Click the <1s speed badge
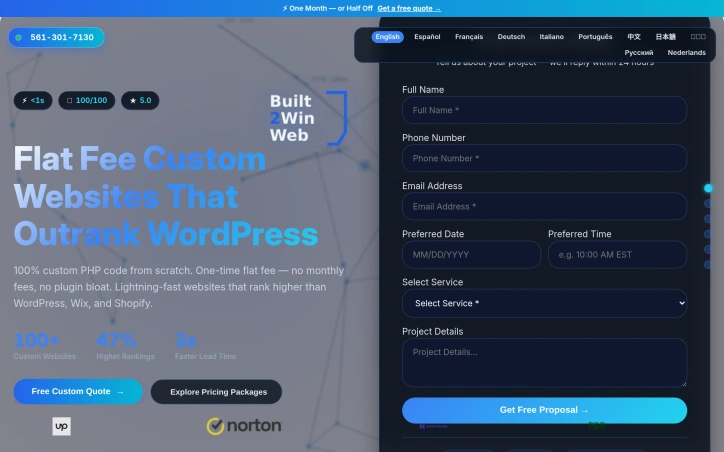Screen dimensions: 724x452 tap(33, 100)
